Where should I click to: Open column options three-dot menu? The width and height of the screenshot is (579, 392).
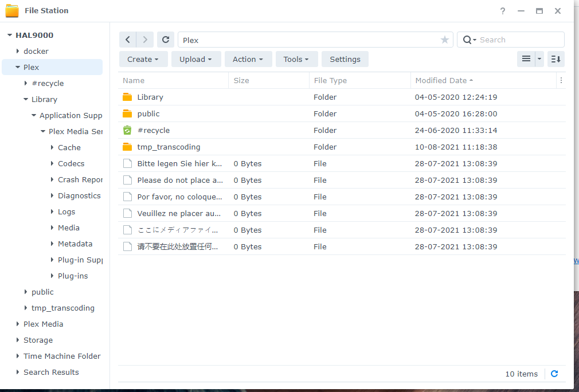tap(561, 80)
